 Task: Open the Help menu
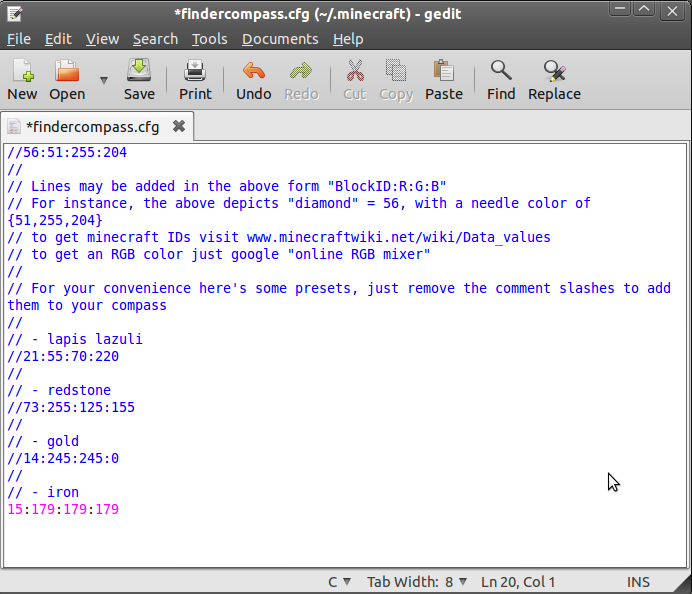(348, 39)
